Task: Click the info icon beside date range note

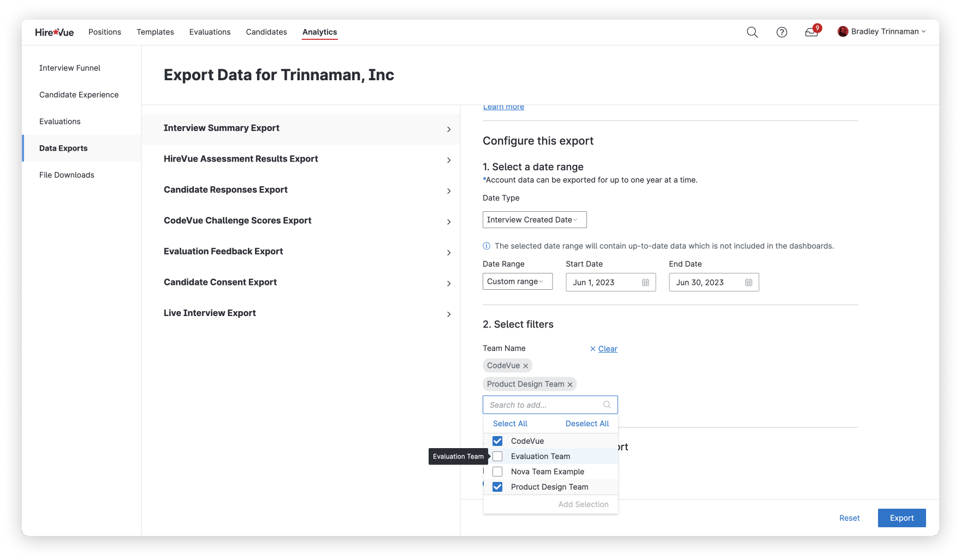Action: coord(487,246)
